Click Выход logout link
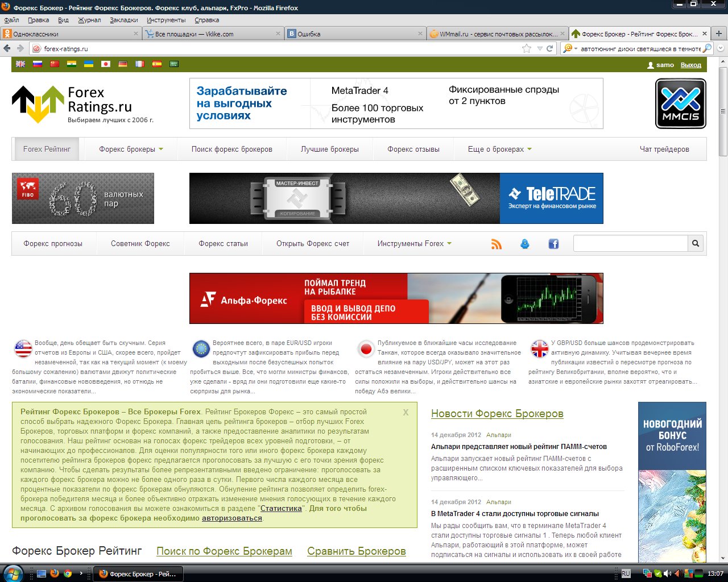The image size is (728, 582). tap(691, 65)
